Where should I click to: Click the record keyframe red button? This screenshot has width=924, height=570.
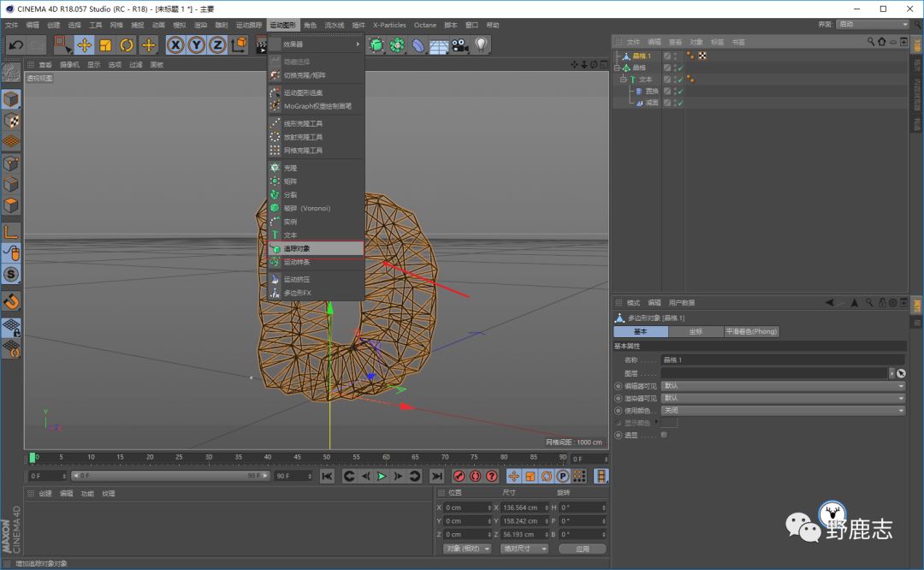coord(459,476)
